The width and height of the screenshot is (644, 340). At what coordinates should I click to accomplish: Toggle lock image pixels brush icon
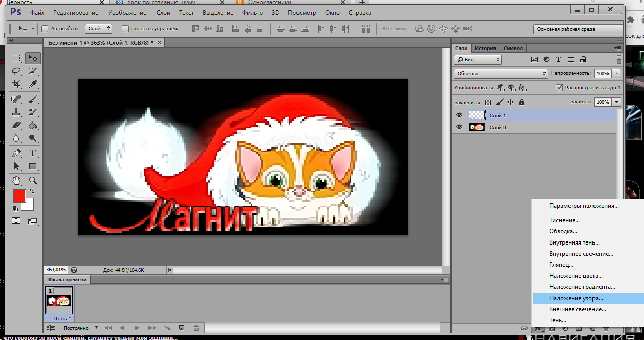point(499,102)
